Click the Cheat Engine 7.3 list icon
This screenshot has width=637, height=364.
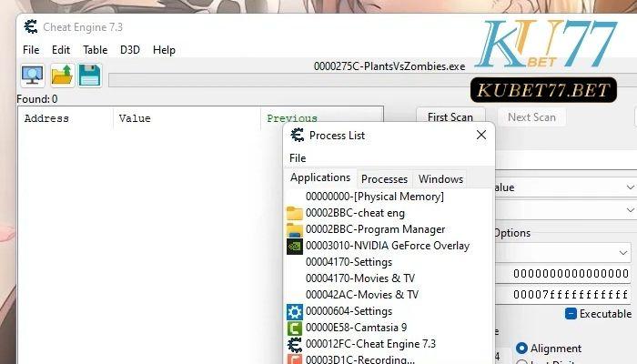click(x=294, y=345)
